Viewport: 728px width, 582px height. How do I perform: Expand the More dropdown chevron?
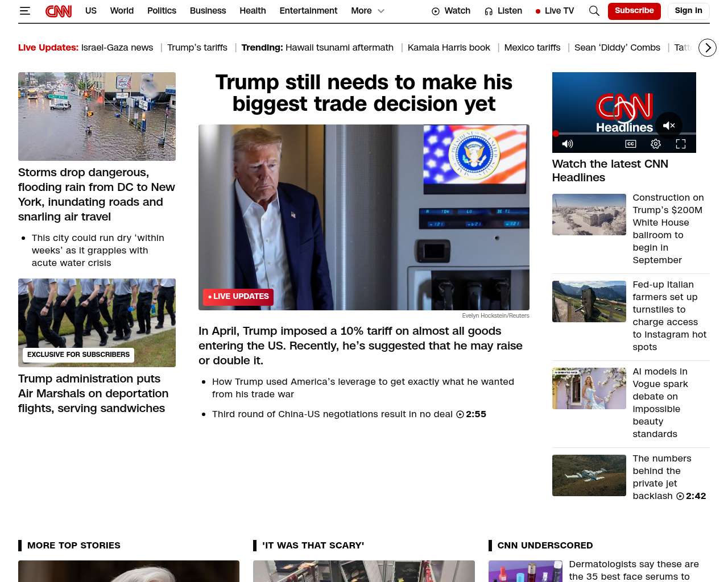[381, 11]
